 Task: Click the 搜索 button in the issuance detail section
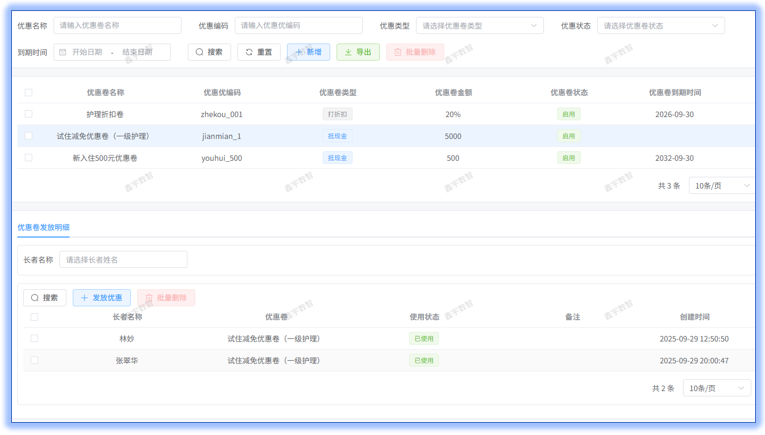coord(44,298)
